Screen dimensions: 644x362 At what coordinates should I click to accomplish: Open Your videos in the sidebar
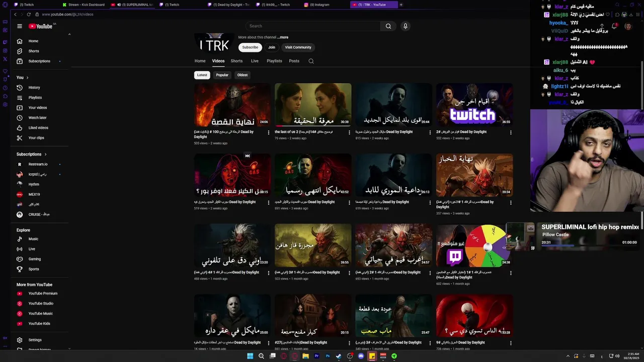38,108
